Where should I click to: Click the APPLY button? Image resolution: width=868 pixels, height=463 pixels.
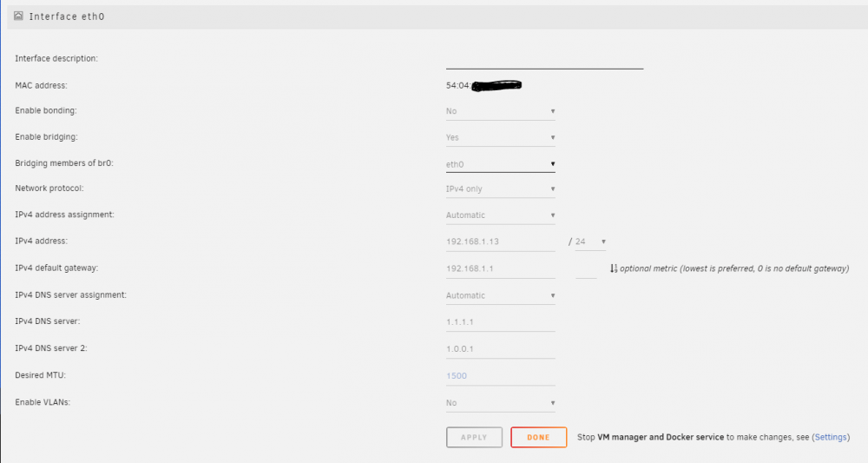coord(475,438)
